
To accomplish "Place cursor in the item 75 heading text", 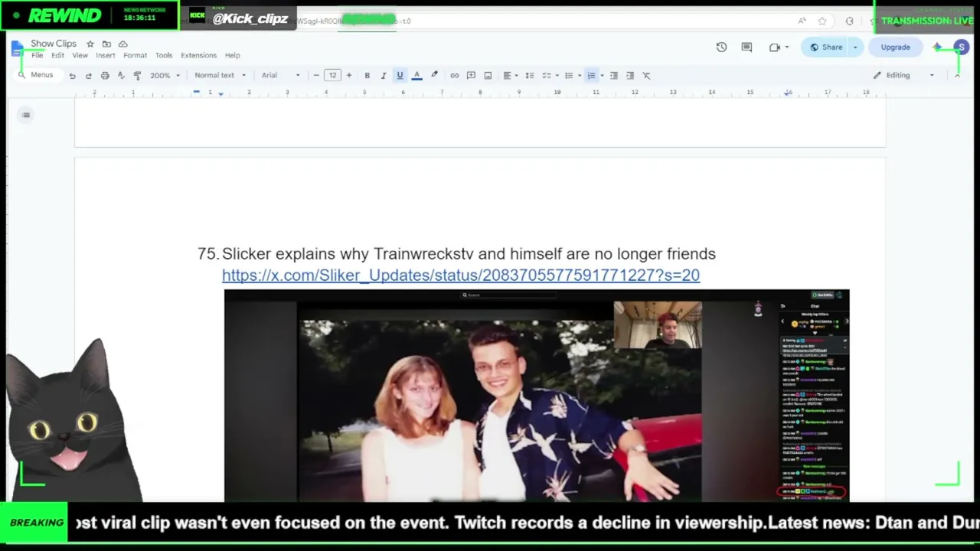I will [469, 254].
